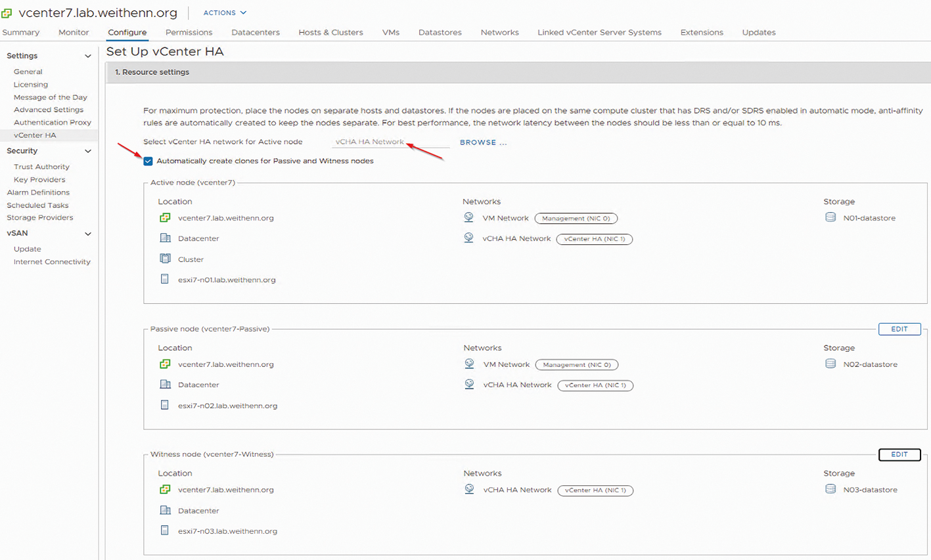Switch to the Monitor tab
This screenshot has height=560, width=931.
pos(74,32)
